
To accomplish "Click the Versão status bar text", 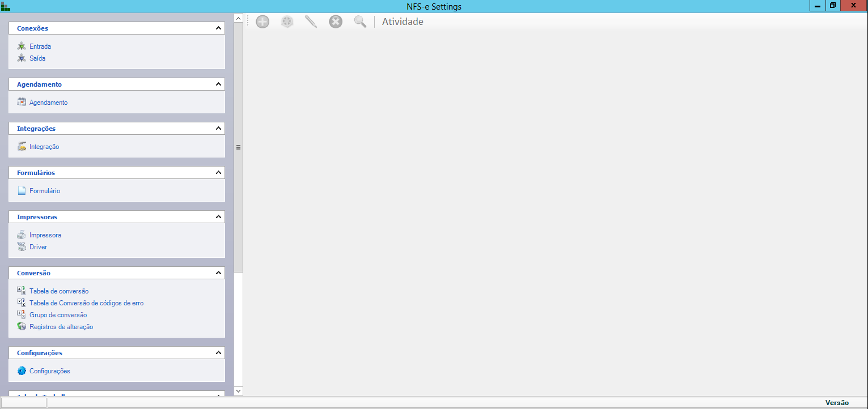I will [837, 403].
